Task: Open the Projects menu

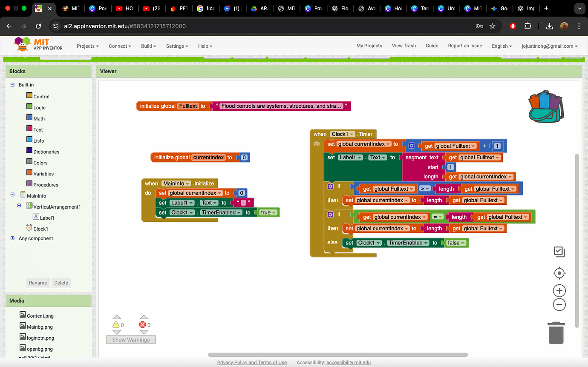Action: (87, 46)
